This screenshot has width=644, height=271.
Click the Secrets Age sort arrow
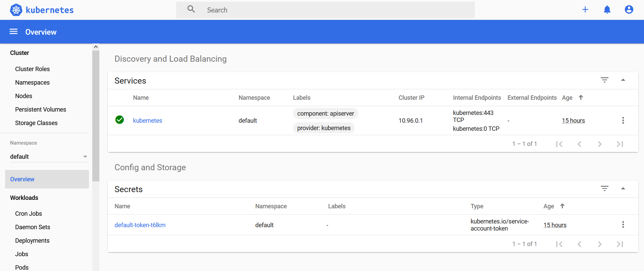tap(562, 206)
